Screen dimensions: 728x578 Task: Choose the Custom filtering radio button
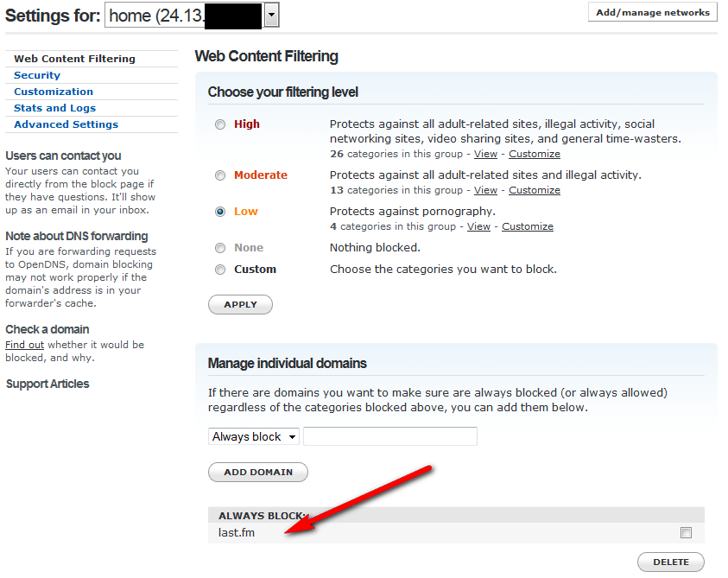click(221, 270)
